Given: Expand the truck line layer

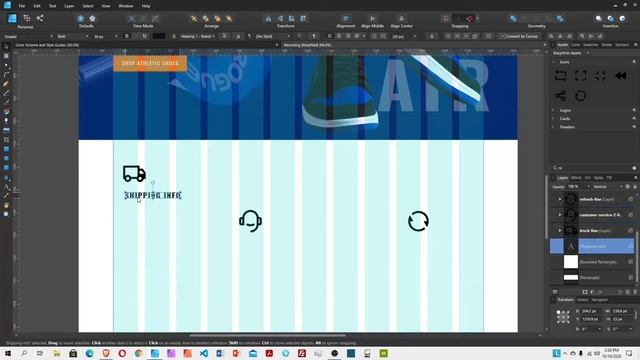Looking at the screenshot, I should [x=560, y=231].
